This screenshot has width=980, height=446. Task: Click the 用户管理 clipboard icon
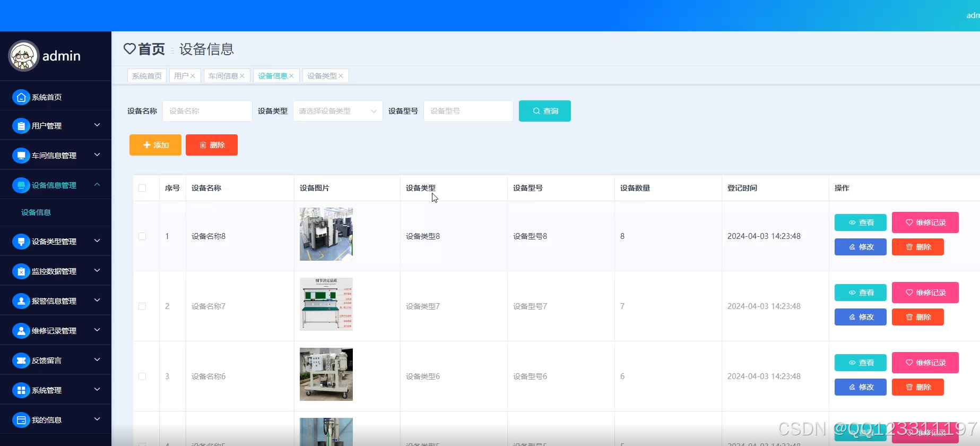(x=21, y=126)
